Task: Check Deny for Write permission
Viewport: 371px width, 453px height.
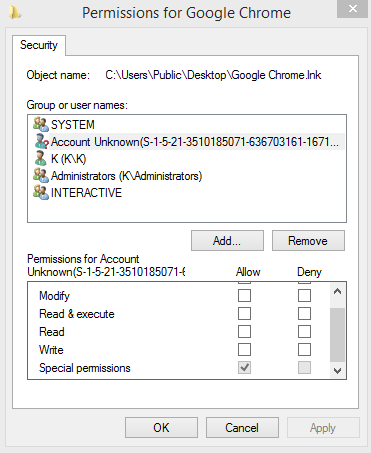Action: click(x=304, y=349)
